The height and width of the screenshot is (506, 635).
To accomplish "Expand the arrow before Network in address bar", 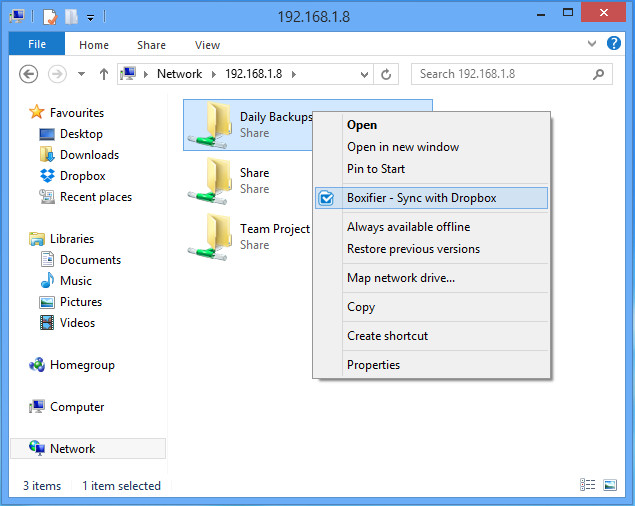I will (146, 74).
